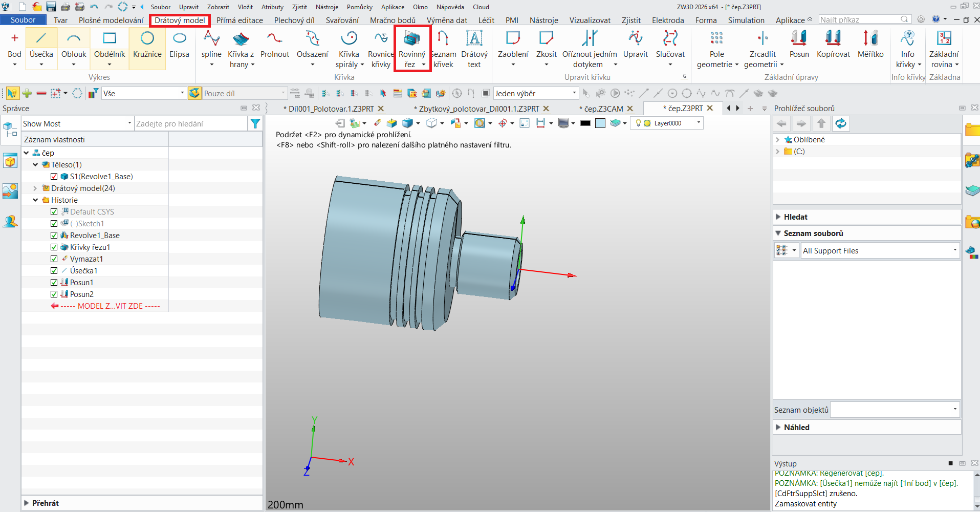Open the All Support Files dropdown
The image size is (980, 512).
(880, 250)
